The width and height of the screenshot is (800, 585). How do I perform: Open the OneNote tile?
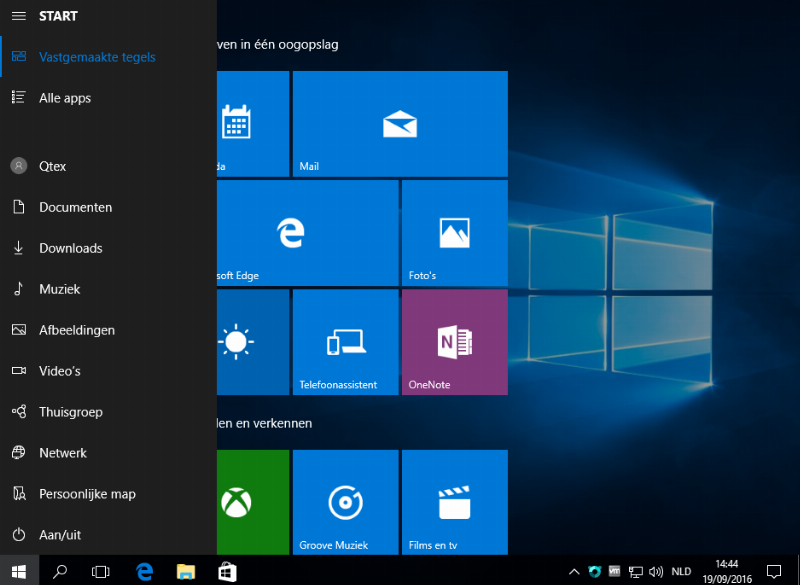(454, 342)
